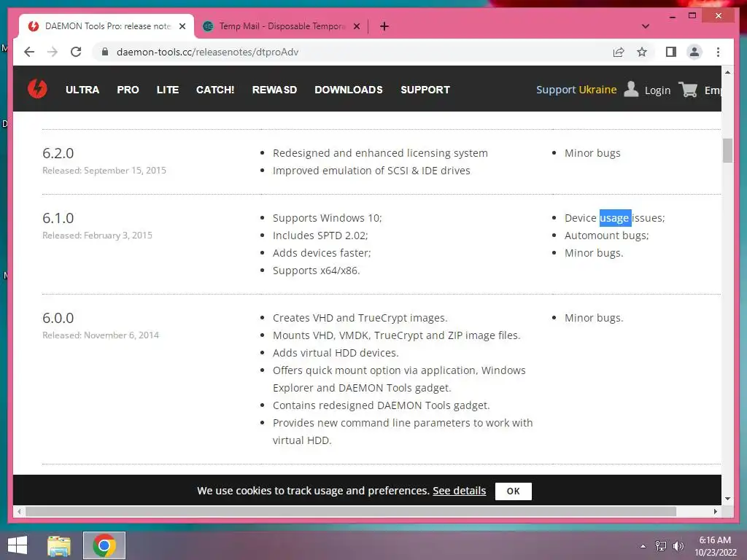Click 'Adds devices faster;' text
Image resolution: width=747 pixels, height=560 pixels.
322,253
